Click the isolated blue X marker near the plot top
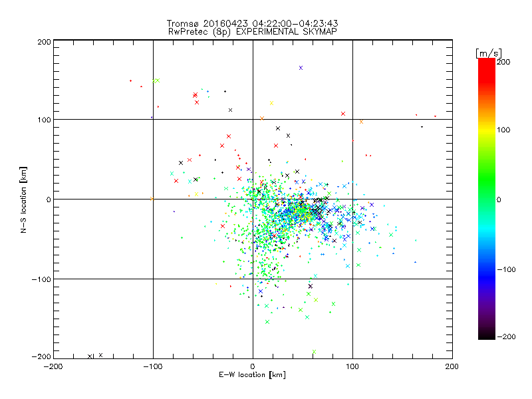Image resolution: width=532 pixels, height=399 pixels. click(x=301, y=68)
